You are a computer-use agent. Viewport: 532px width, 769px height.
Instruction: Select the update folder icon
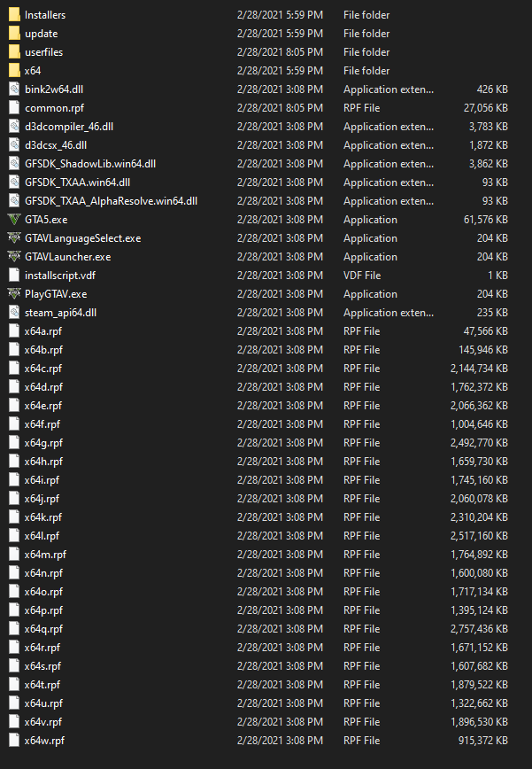pyautogui.click(x=13, y=34)
